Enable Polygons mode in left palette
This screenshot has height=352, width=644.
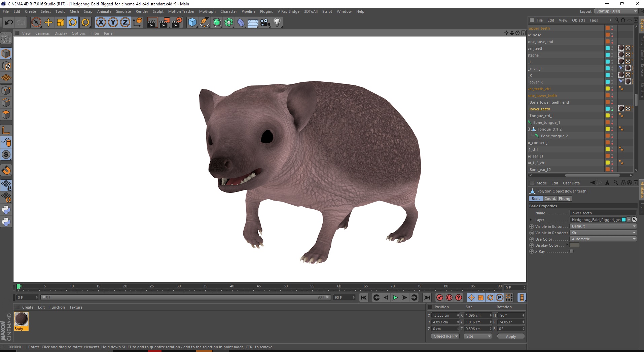tap(6, 115)
